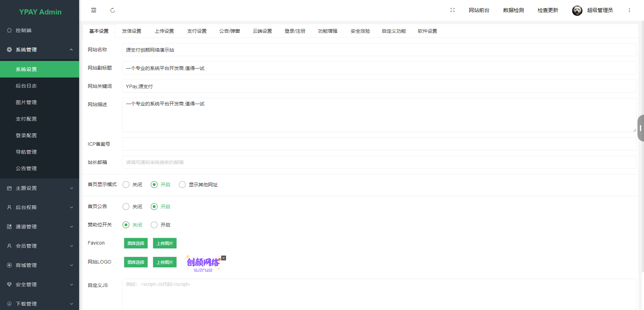644x310 pixels.
Task: Switch to the 自定义功能 tab
Action: pyautogui.click(x=394, y=31)
